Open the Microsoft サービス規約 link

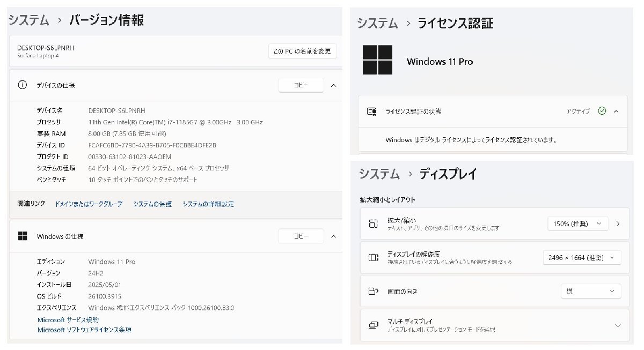(x=68, y=320)
